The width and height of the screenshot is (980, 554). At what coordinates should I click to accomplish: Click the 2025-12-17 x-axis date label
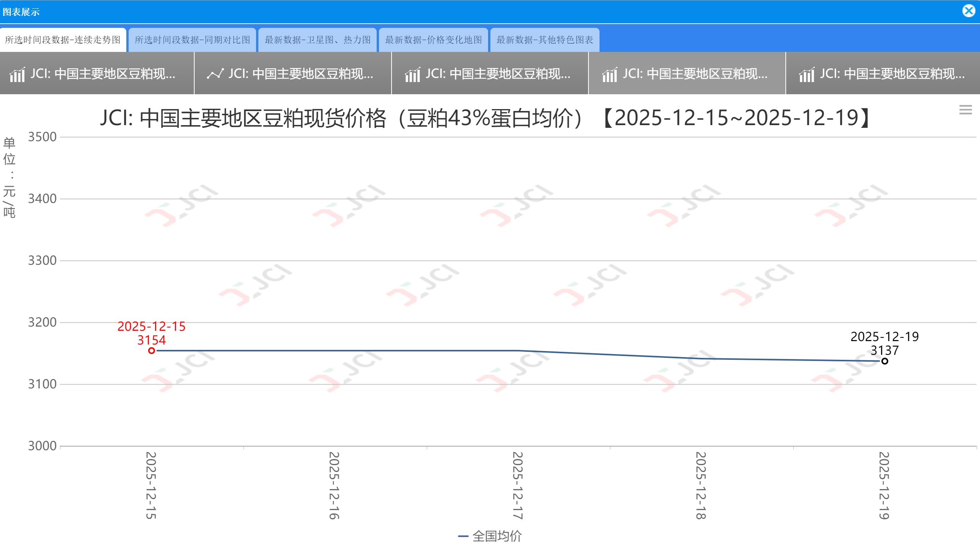517,485
